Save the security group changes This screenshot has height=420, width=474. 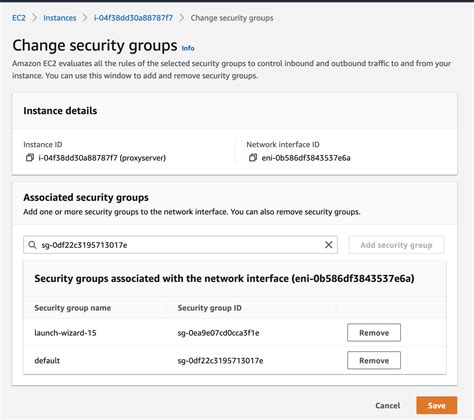[x=437, y=405]
